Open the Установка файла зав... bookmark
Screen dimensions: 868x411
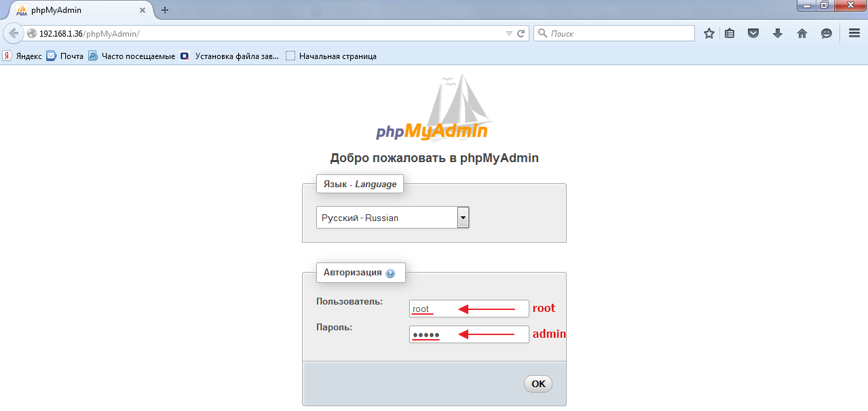pos(230,56)
